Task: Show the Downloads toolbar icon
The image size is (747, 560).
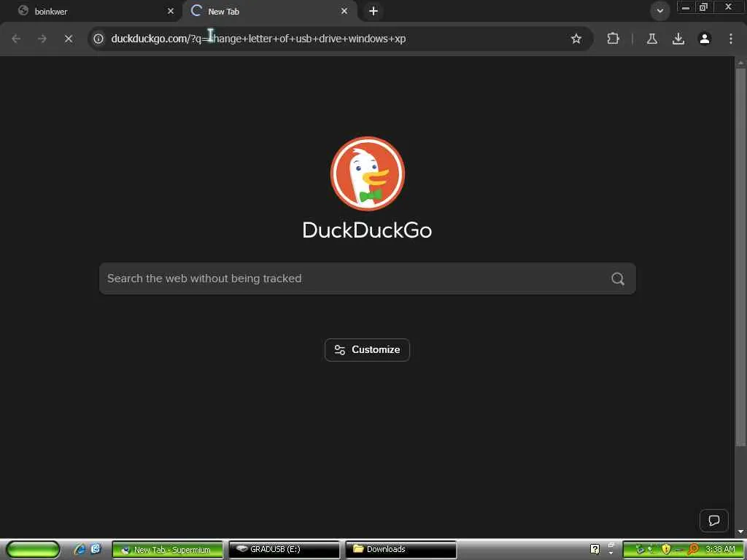Action: pos(678,39)
